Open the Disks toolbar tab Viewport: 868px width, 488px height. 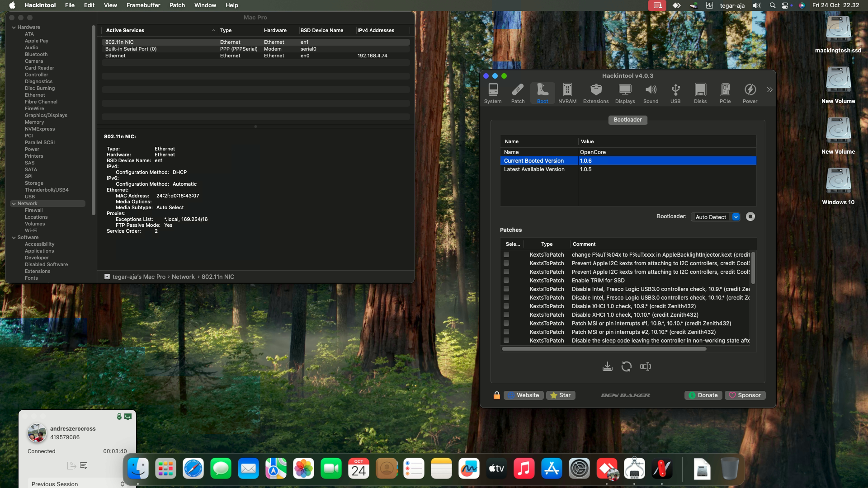coord(700,94)
